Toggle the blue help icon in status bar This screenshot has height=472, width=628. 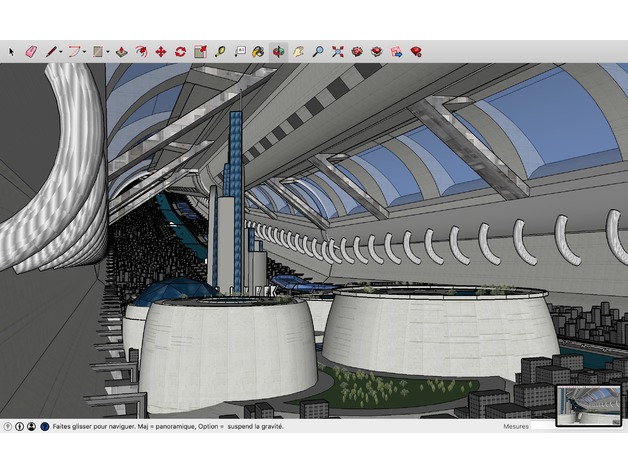coord(44,426)
